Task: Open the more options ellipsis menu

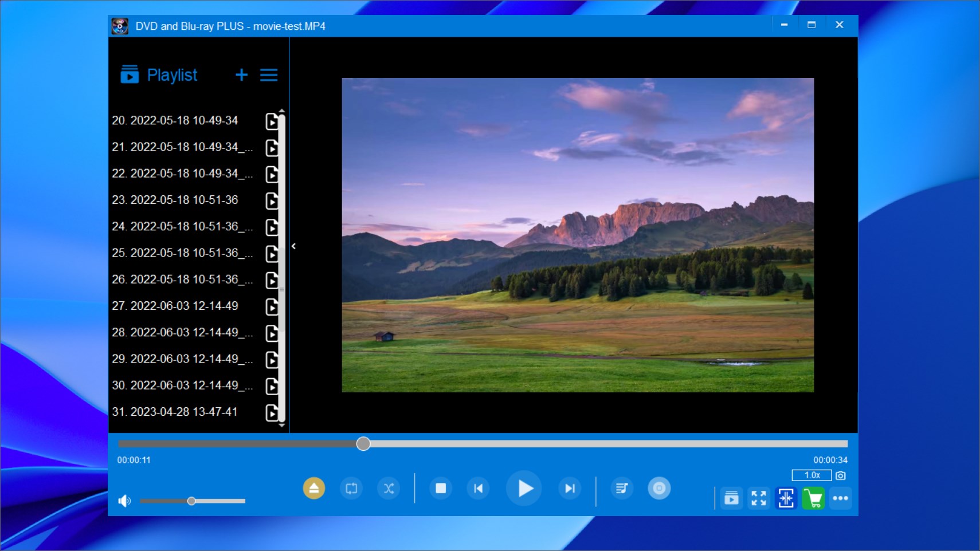Action: tap(842, 498)
